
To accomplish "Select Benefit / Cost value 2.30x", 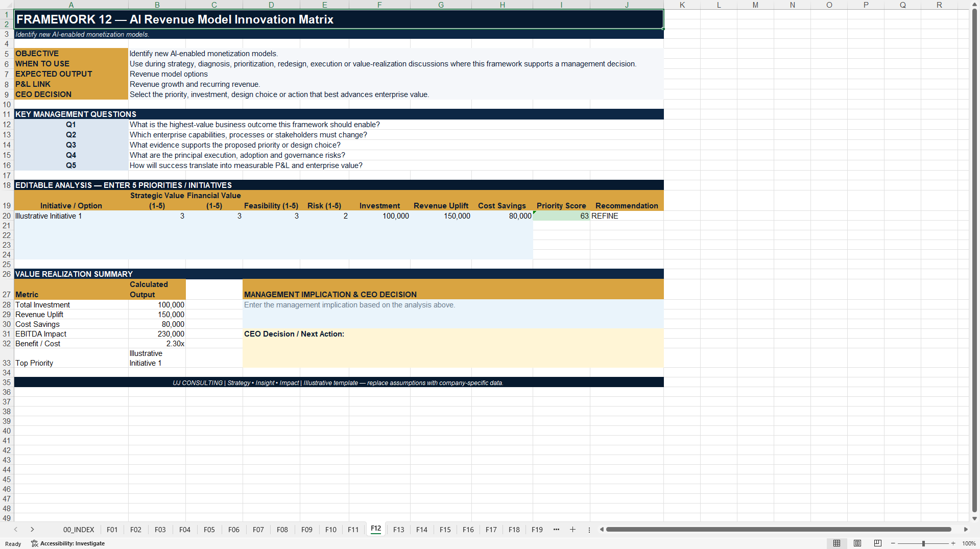I will pos(157,344).
